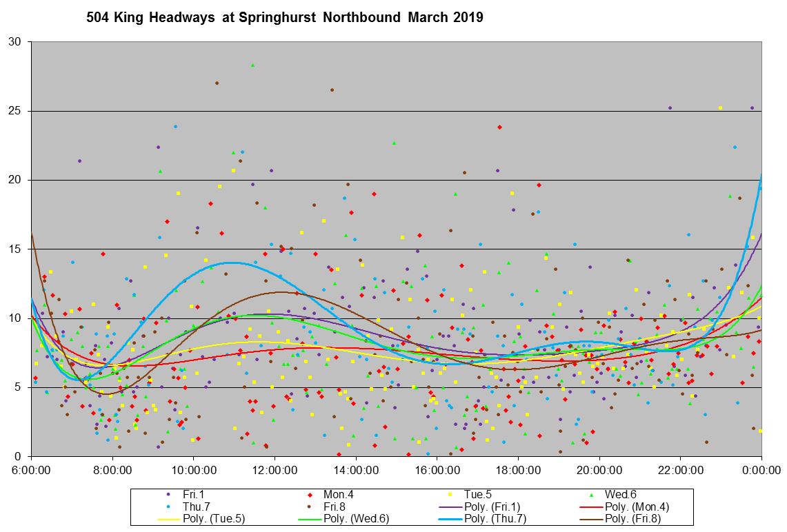787x532 pixels.
Task: Click the 0:00:00 label at axis end
Action: pos(761,470)
